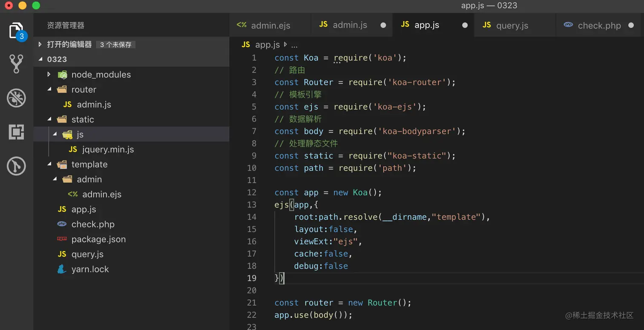Screen dimensions: 644x330
Task: Collapse the admin folder arrow
Action: pos(55,179)
